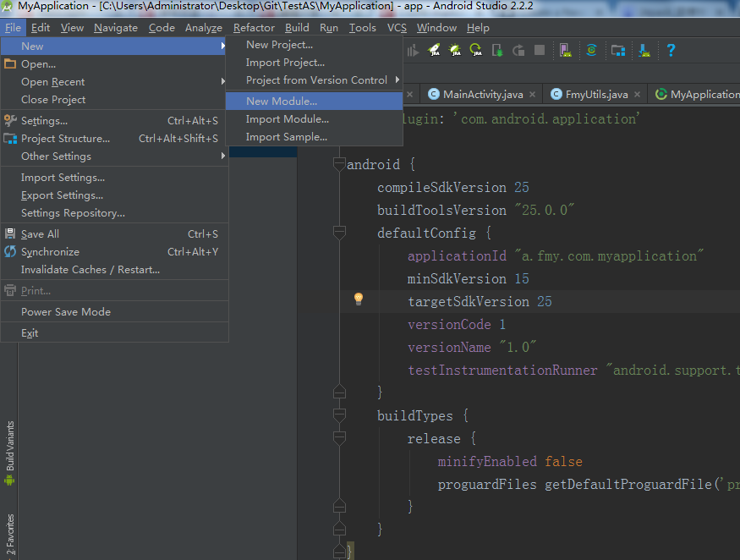
Task: Click the Stop square toolbar icon
Action: [540, 50]
